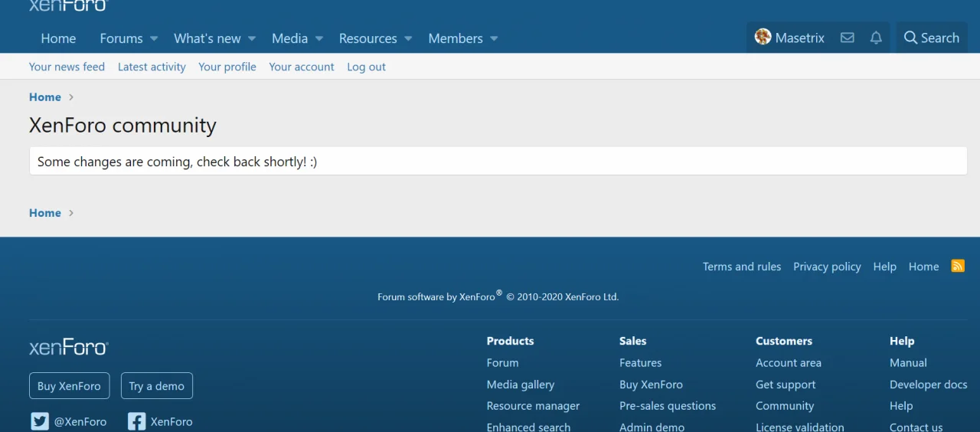The width and height of the screenshot is (980, 432).
Task: Click the RSS feed icon
Action: (x=958, y=266)
